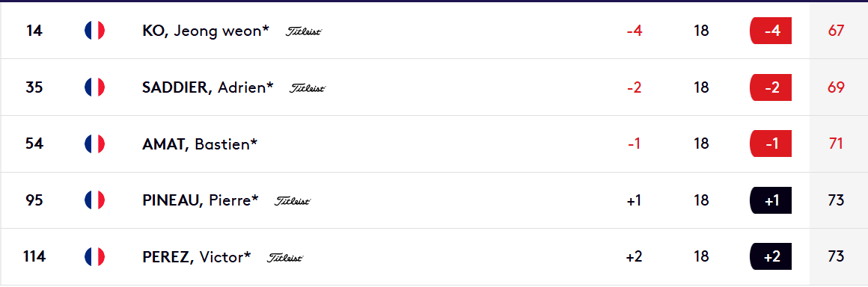This screenshot has height=287, width=868.
Task: Click the French flag in AMAT's row
Action: 95,143
